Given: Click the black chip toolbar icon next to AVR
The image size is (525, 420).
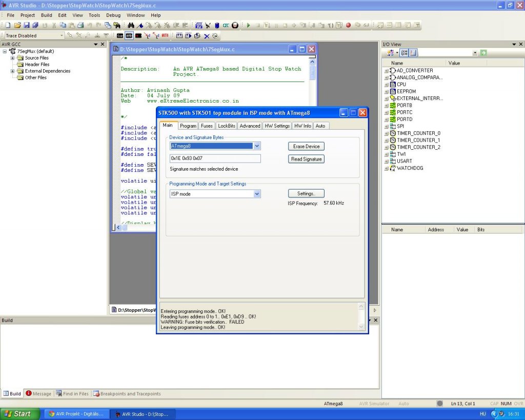Looking at the screenshot, I should 138,35.
